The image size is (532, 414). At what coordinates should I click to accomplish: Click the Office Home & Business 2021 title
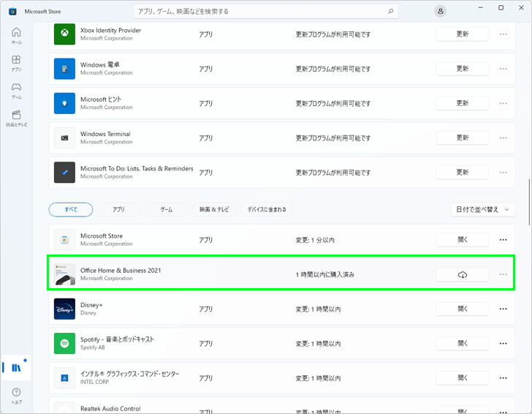click(x=121, y=271)
